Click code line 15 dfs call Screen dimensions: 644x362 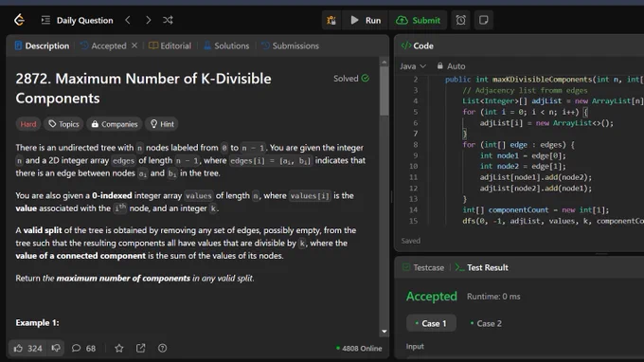(553, 221)
